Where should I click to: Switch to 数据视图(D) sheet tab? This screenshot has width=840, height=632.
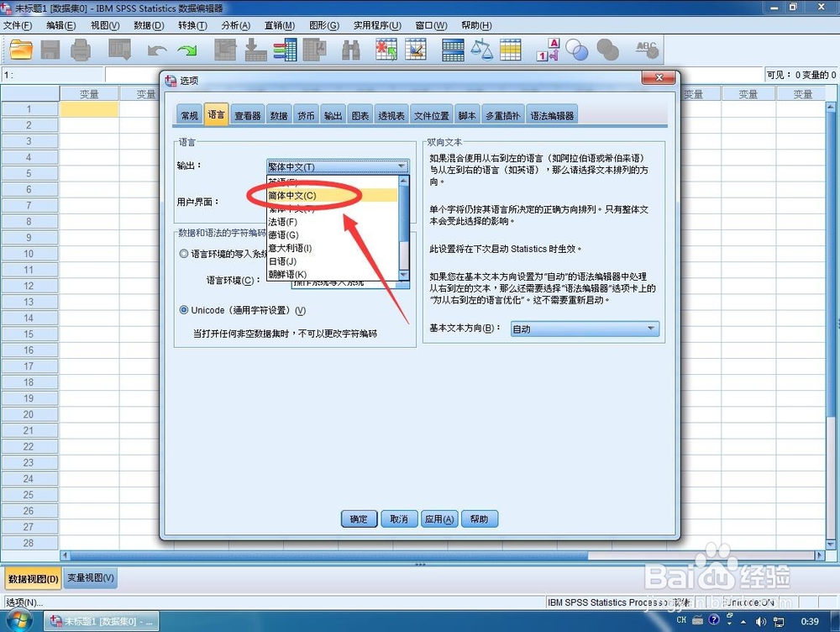coord(34,579)
